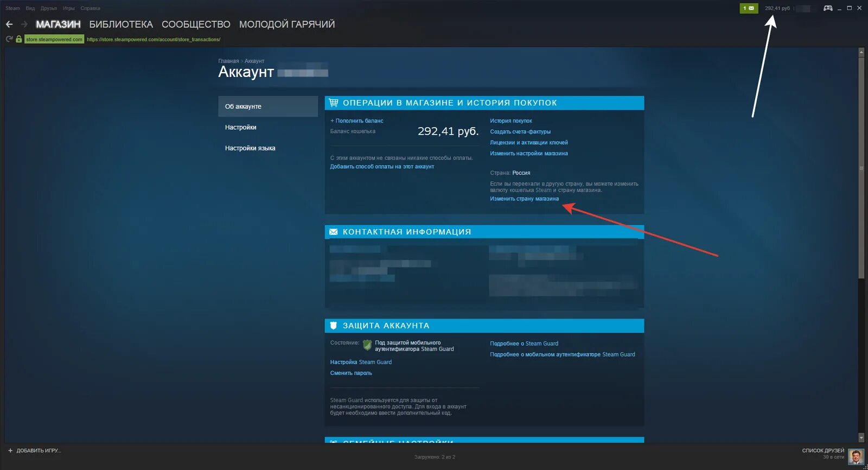
Task: Reload the page with the refresh icon
Action: click(x=9, y=39)
